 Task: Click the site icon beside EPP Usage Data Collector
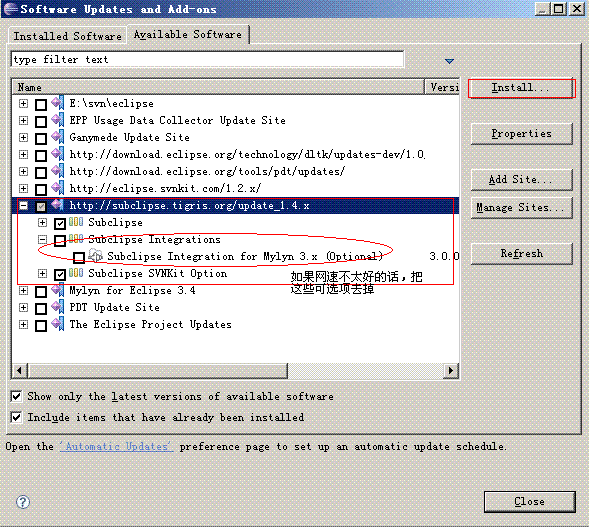click(57, 120)
